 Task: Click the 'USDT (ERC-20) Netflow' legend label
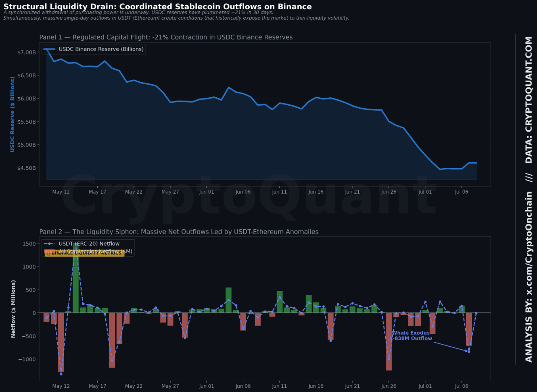pyautogui.click(x=89, y=244)
